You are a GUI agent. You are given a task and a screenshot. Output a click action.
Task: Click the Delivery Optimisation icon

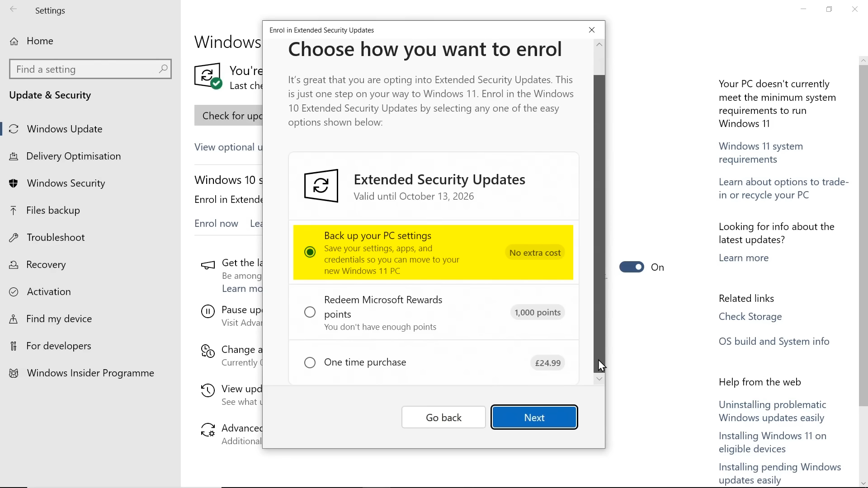14,156
